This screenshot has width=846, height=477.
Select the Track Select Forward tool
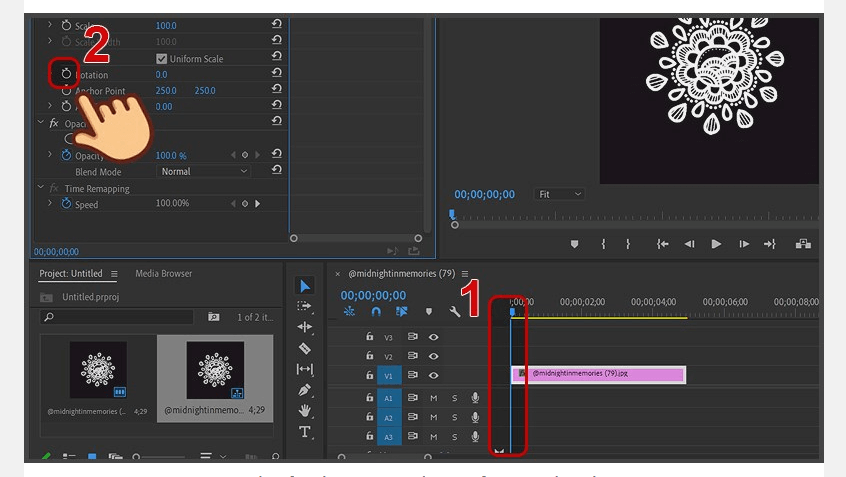coord(304,306)
